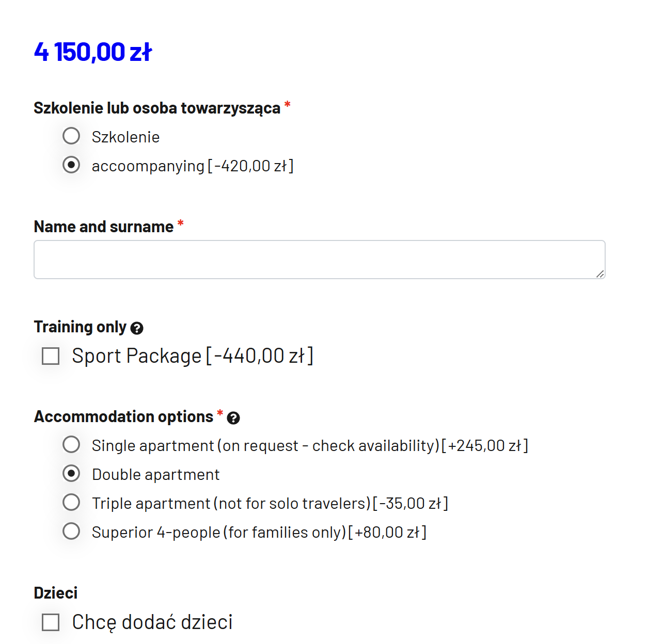Click the Sport Package label text

pos(193,356)
